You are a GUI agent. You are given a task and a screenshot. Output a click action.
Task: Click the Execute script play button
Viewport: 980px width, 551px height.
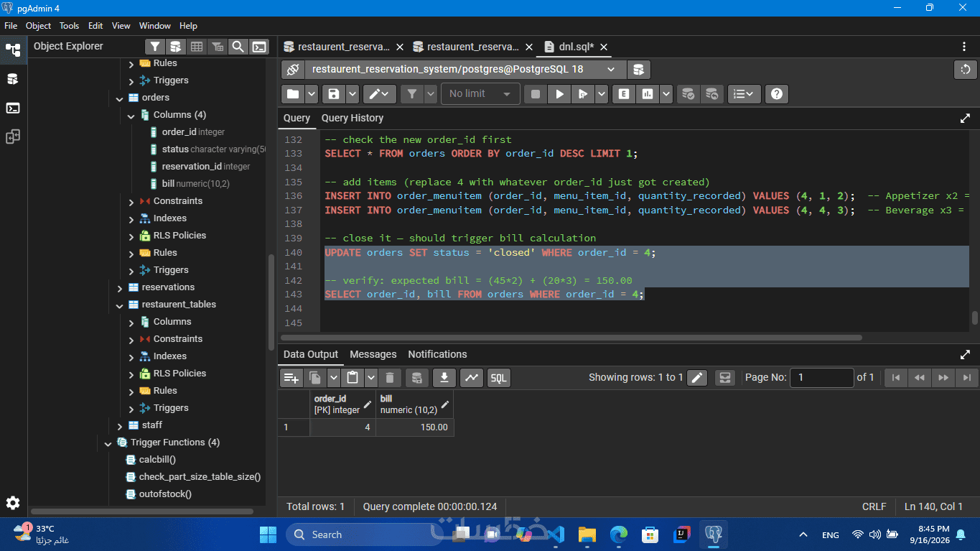click(x=559, y=93)
